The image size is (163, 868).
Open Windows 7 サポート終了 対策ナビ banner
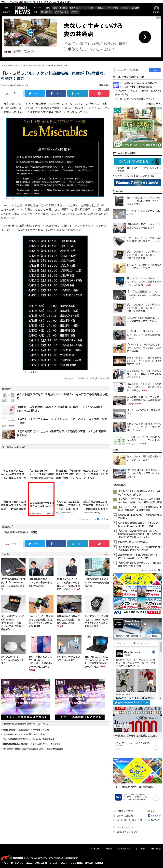137,183
